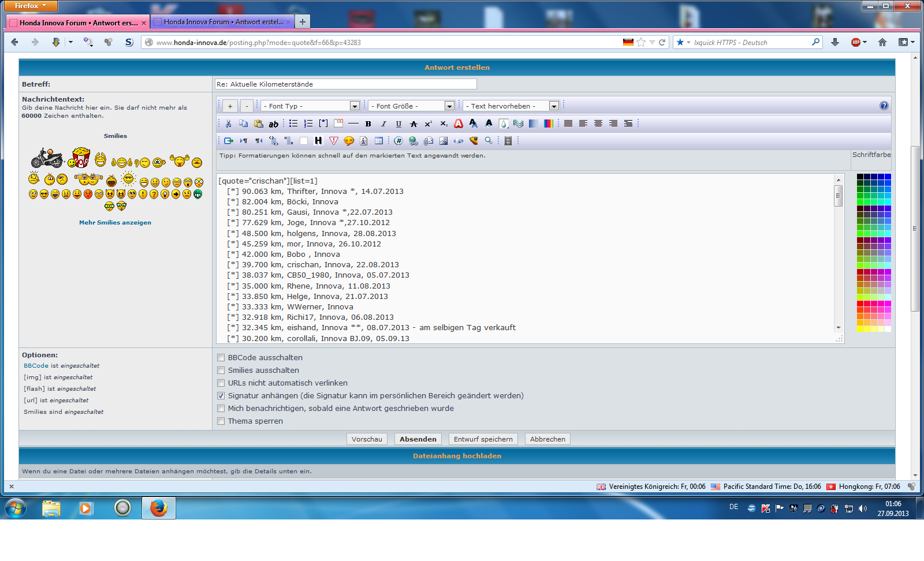
Task: Enable the 'BBCode ausschalten' checkbox
Action: point(221,358)
